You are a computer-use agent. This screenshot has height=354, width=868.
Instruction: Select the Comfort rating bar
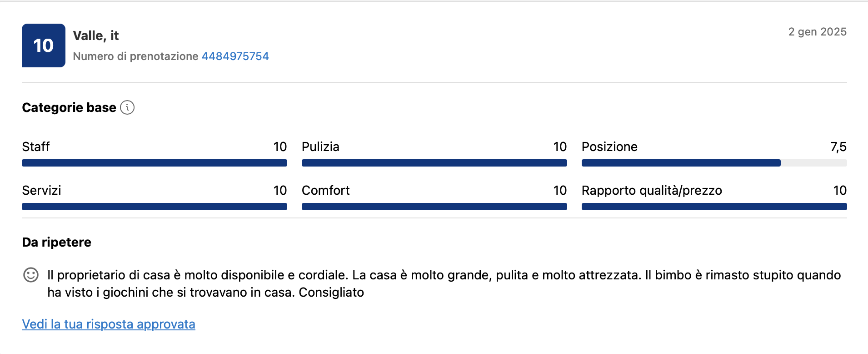(x=434, y=206)
